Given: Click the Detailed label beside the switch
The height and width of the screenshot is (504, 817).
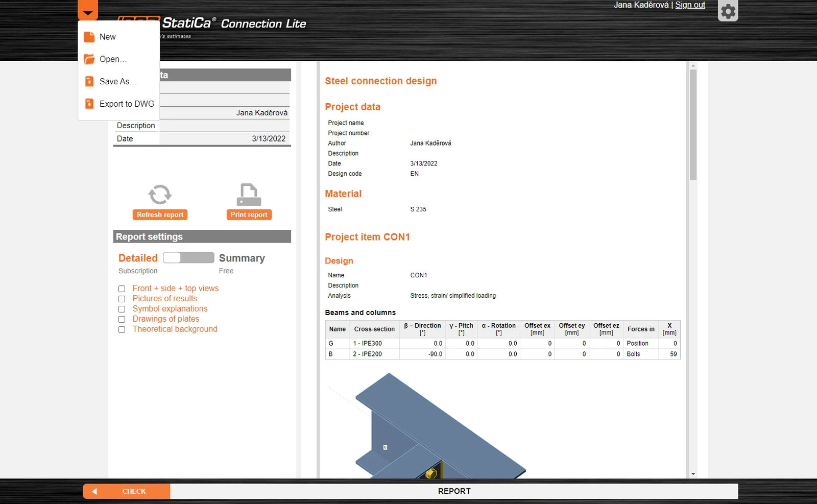Looking at the screenshot, I should [x=138, y=258].
